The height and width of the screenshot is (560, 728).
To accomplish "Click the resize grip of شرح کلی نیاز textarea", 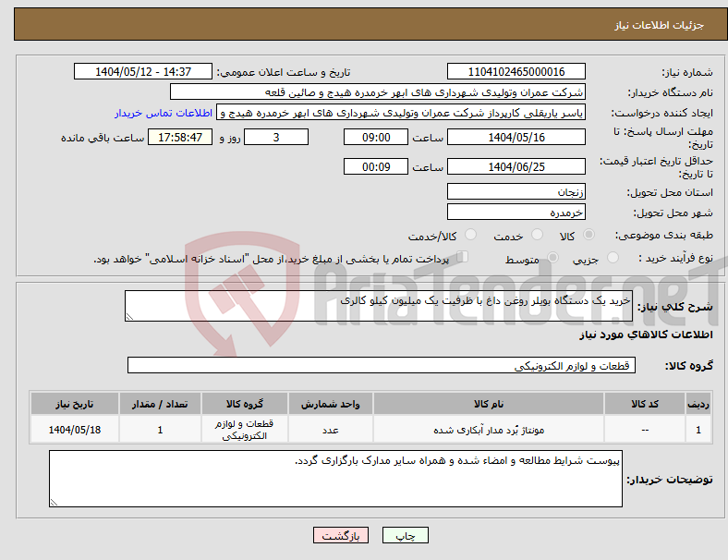I will (129, 317).
